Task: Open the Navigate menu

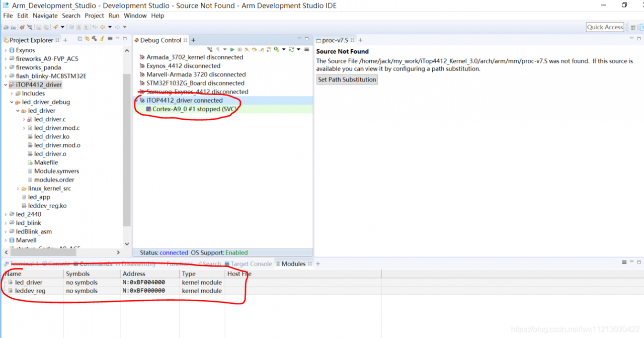Action: 45,16
